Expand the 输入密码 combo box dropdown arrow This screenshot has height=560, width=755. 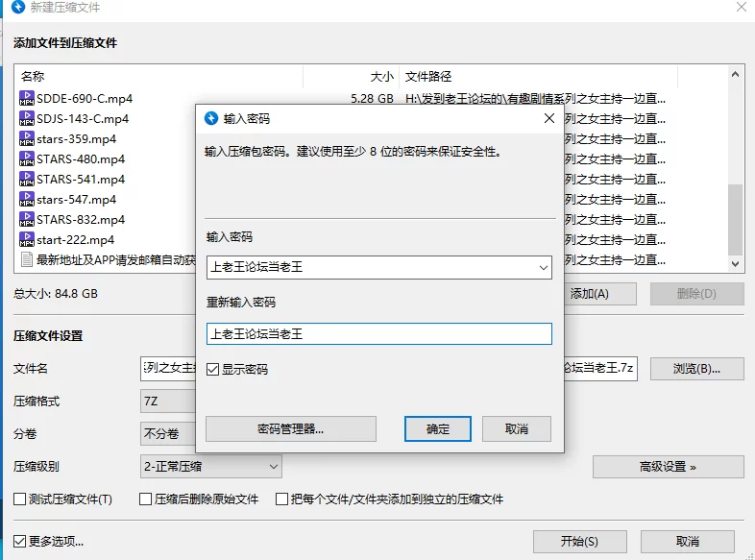pos(543,268)
